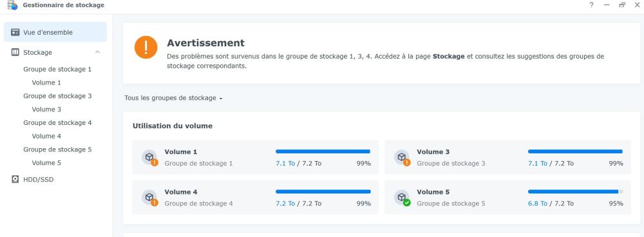
Task: Click the Gestionnaire de stockage app icon
Action: coord(12,5)
